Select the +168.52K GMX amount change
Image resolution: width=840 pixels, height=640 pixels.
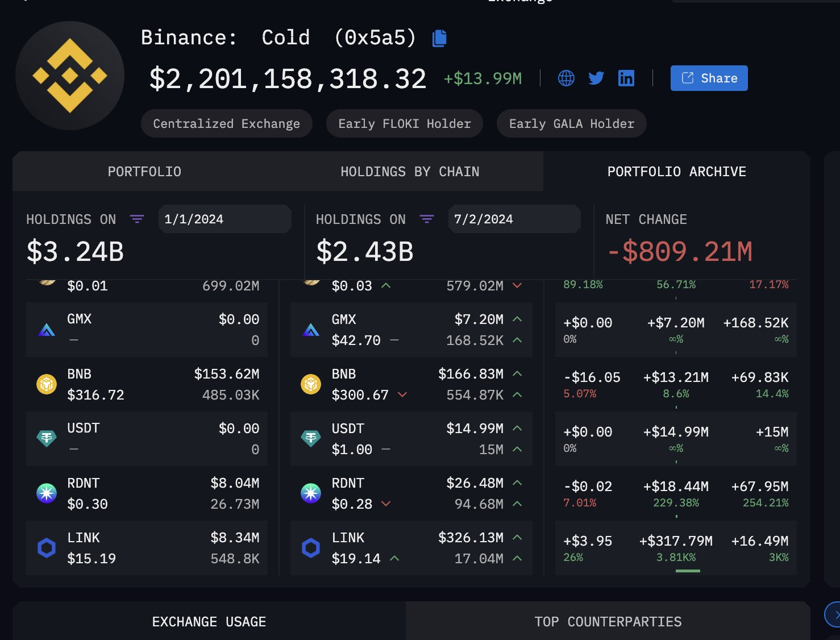tap(756, 323)
